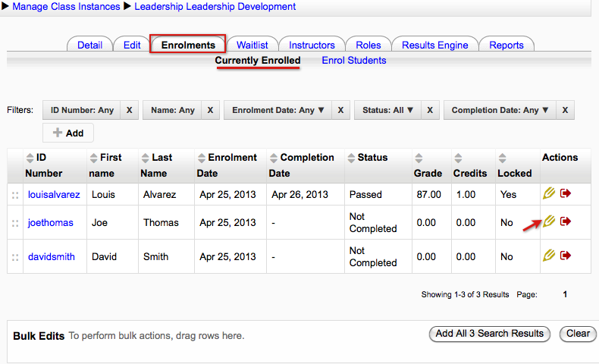Show the Currently Enrolled subtab
This screenshot has width=599, height=364.
pyautogui.click(x=258, y=61)
